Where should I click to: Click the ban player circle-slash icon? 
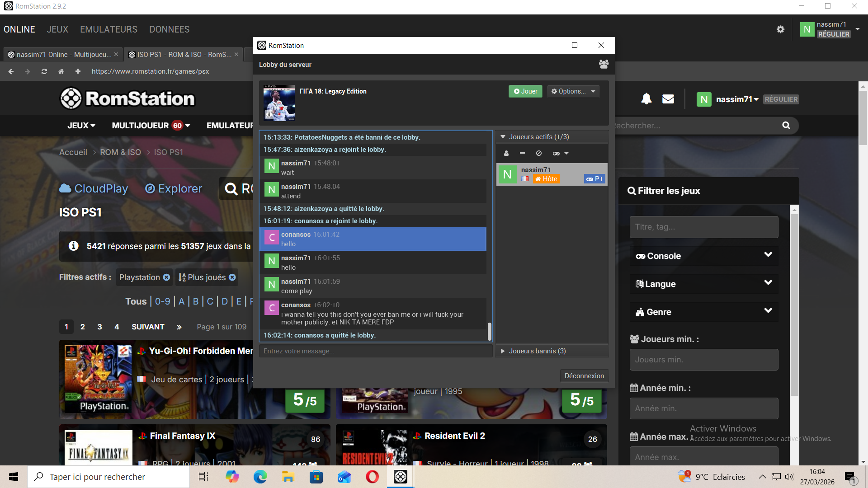(x=539, y=153)
